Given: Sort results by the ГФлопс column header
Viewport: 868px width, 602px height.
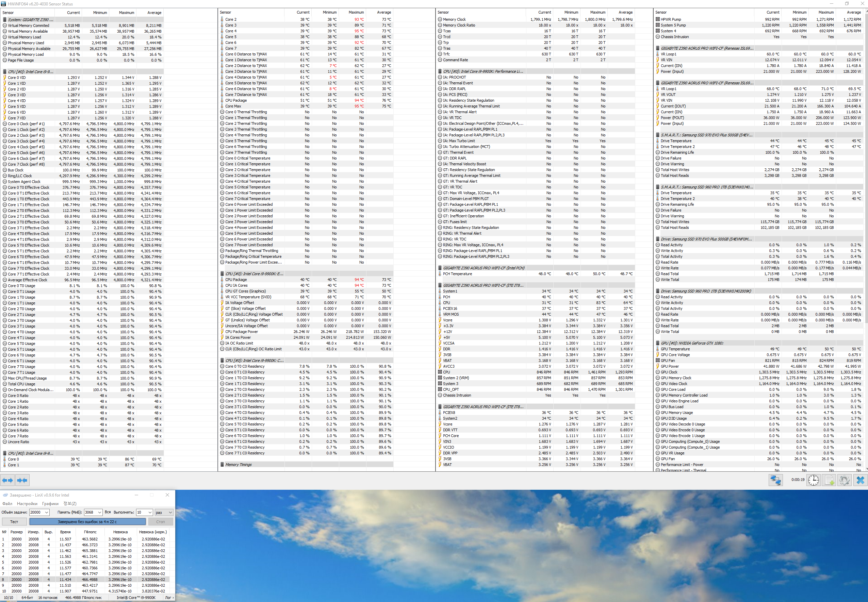Looking at the screenshot, I should [x=90, y=532].
